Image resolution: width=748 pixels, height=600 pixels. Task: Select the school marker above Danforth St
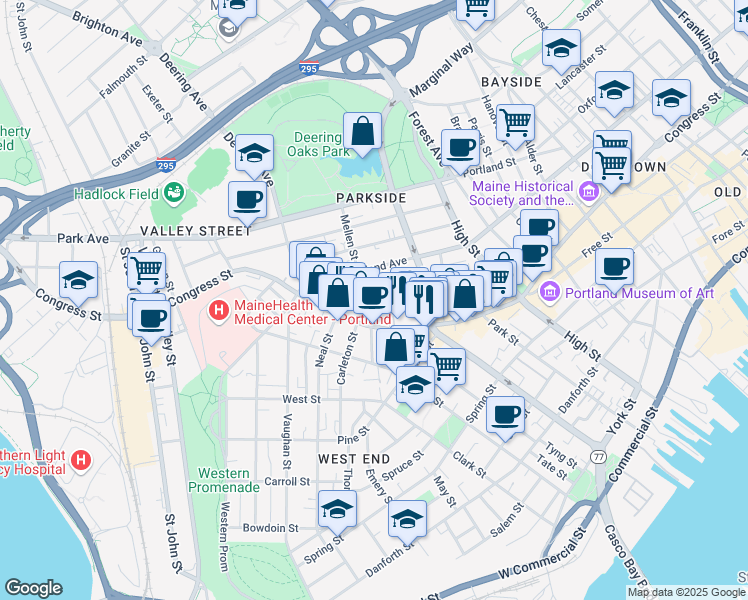(407, 522)
